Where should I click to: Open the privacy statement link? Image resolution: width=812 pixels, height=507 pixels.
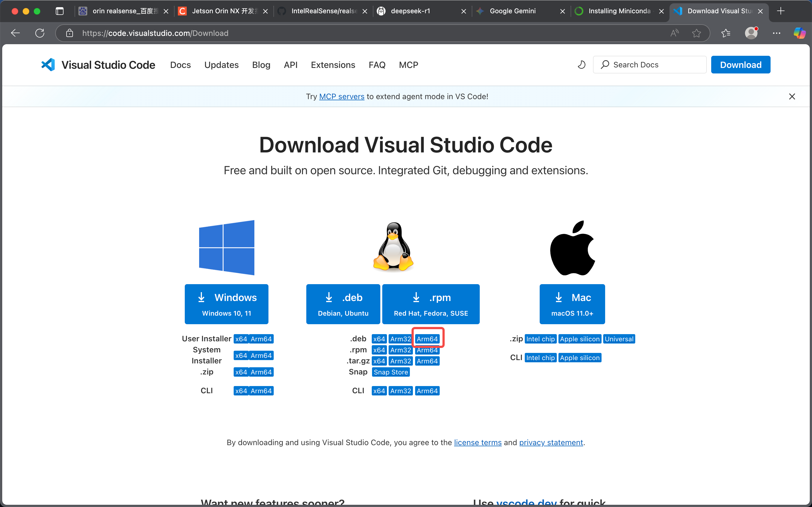pos(551,443)
